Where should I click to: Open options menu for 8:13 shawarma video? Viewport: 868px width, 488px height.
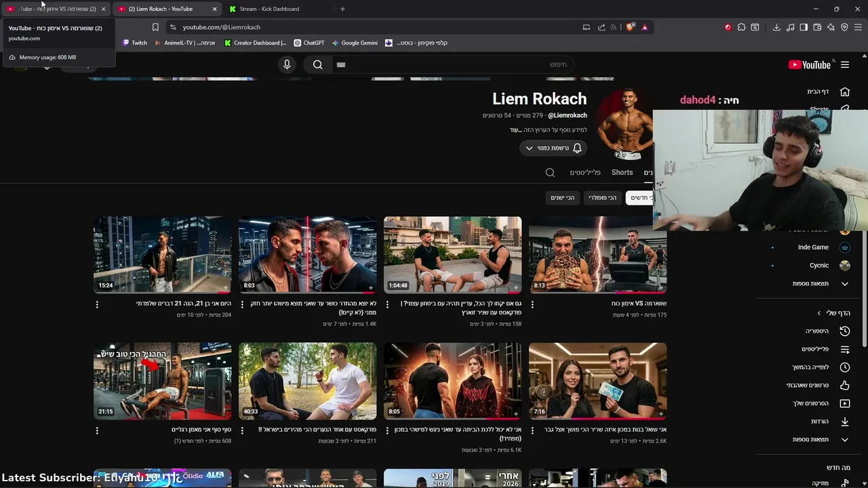point(532,304)
